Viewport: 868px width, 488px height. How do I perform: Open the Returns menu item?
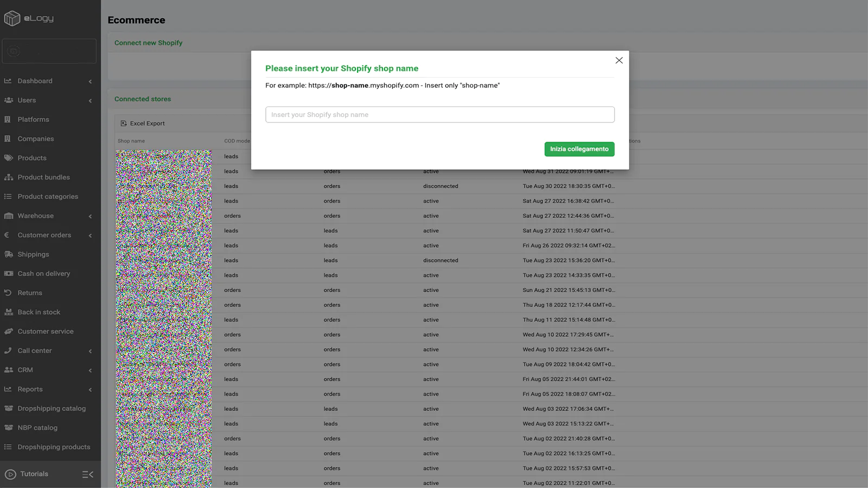(x=30, y=293)
